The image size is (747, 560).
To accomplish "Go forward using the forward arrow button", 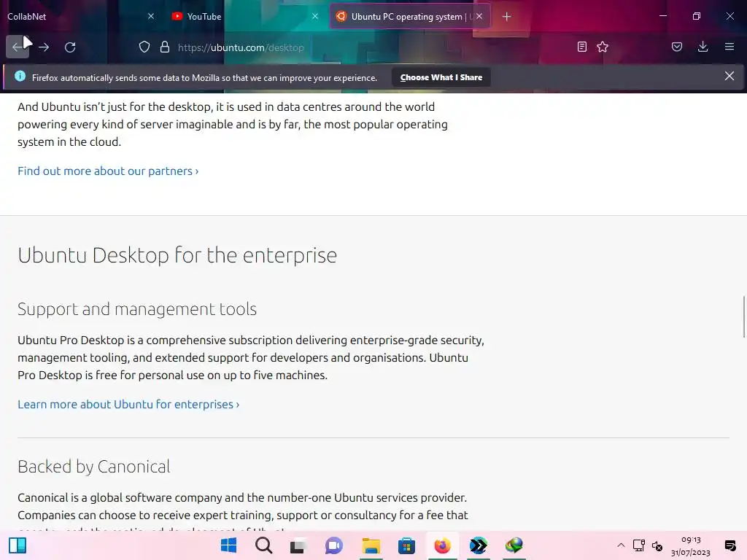I will click(x=44, y=47).
